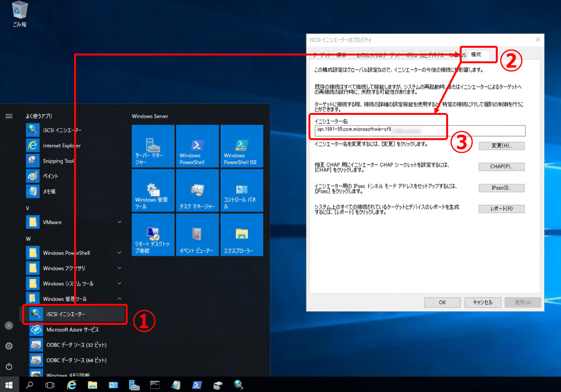Open メモ帳 from the Start menu list
This screenshot has height=392, width=561.
click(74, 191)
